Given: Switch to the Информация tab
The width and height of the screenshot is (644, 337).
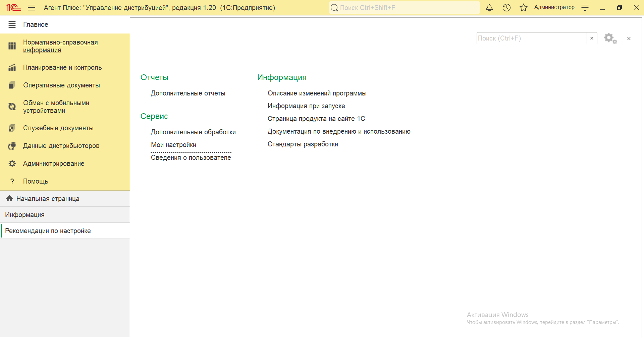Looking at the screenshot, I should click(x=25, y=215).
